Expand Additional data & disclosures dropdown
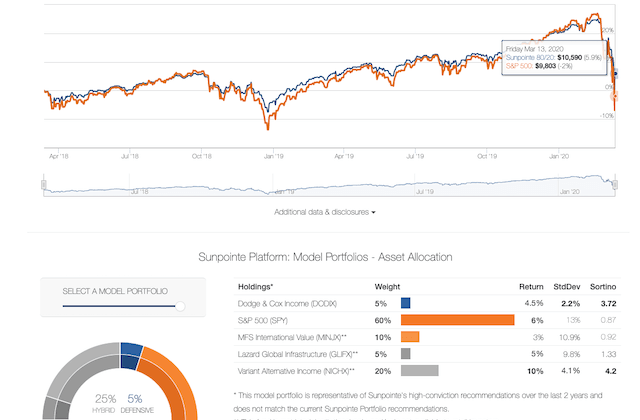 point(325,212)
